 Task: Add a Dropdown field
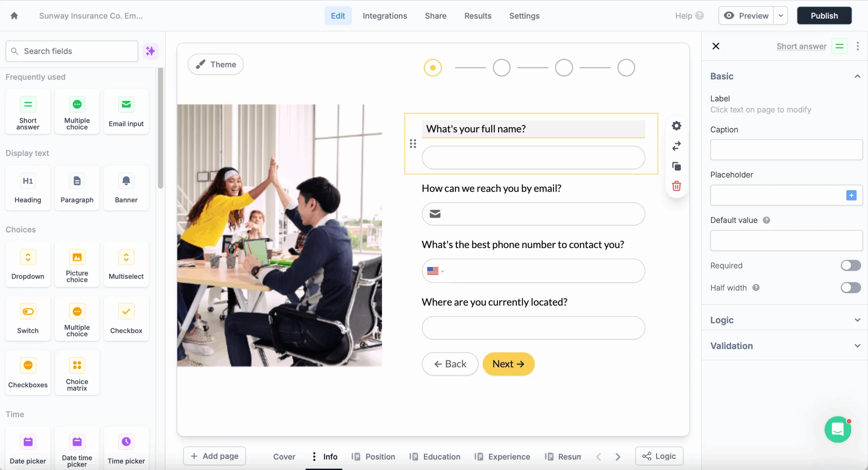click(28, 265)
